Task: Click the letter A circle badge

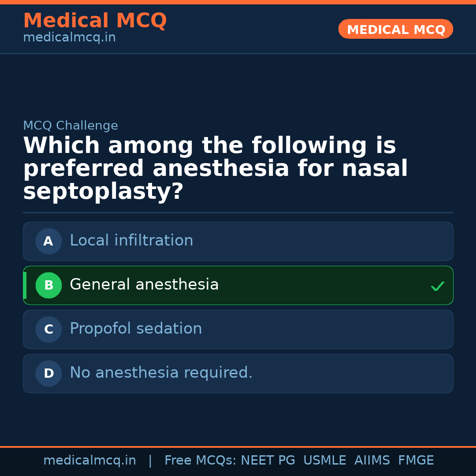Action: pyautogui.click(x=48, y=241)
